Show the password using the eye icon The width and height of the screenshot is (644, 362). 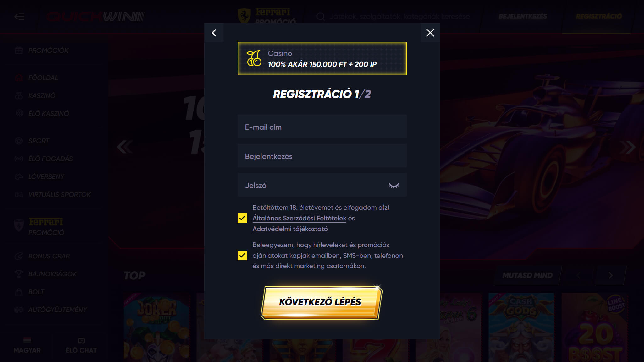394,186
